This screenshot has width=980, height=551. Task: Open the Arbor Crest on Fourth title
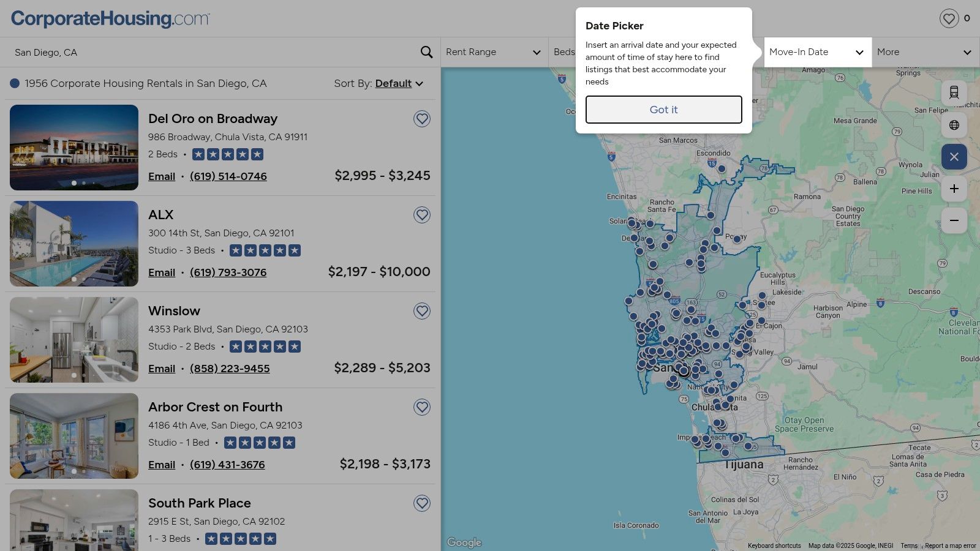click(215, 407)
